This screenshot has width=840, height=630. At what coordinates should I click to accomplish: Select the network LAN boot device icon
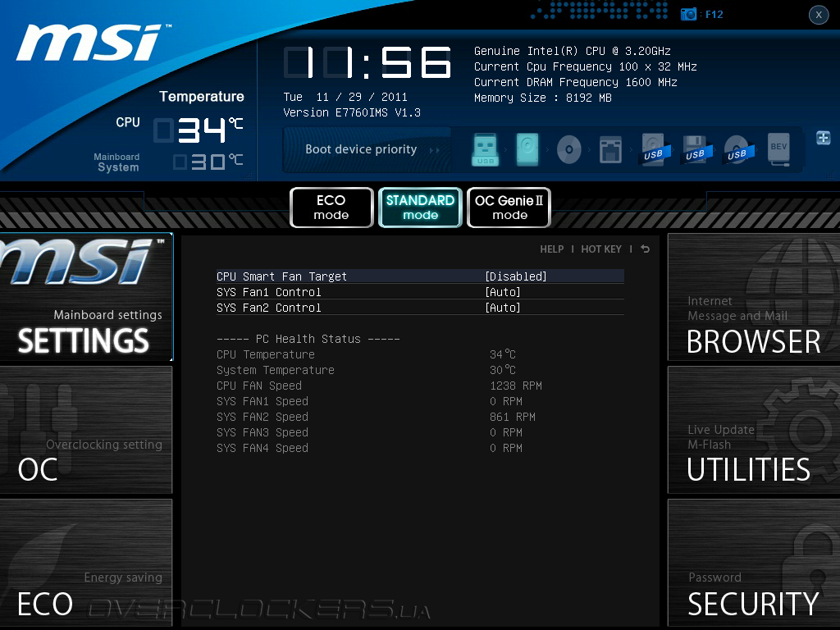(610, 149)
